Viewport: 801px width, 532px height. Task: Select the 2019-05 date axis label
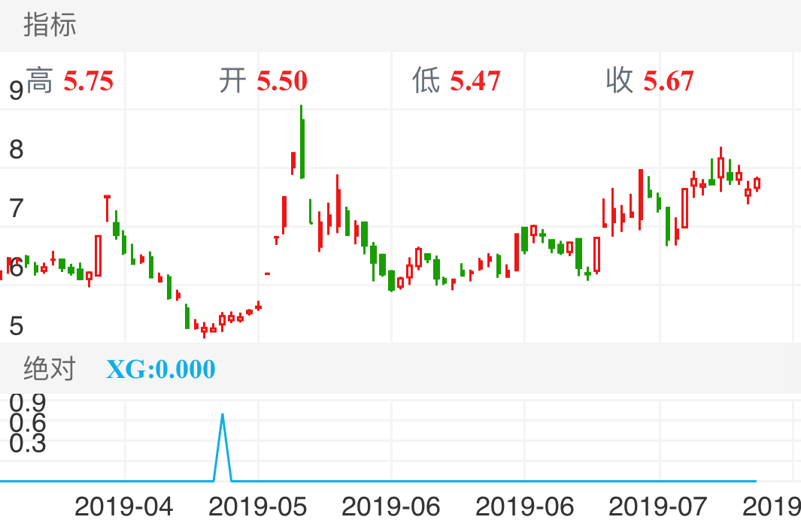(x=257, y=507)
